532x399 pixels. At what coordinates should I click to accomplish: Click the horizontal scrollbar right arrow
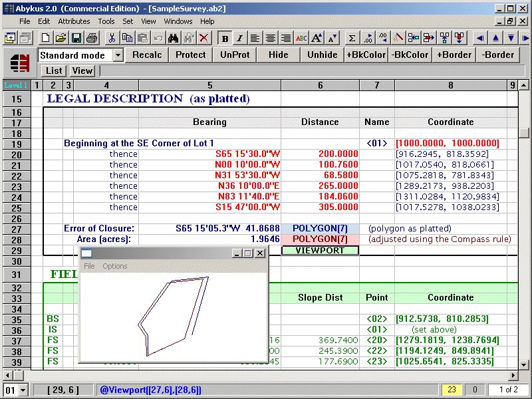point(513,375)
